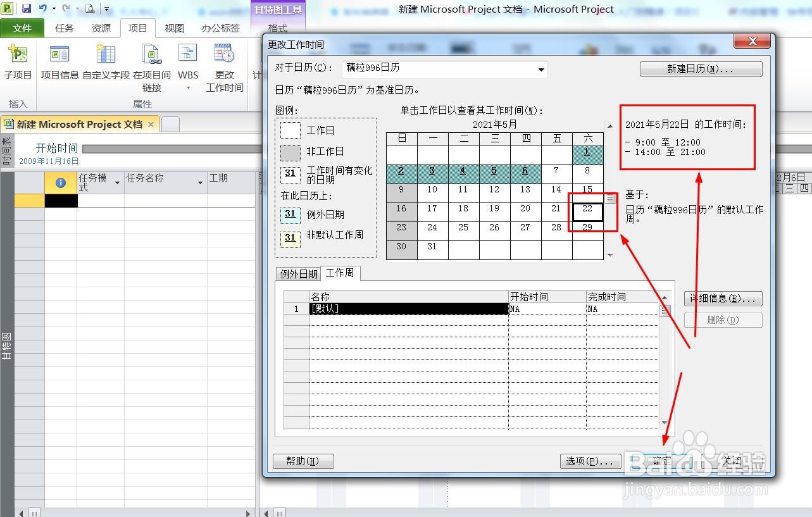812x517 pixels.
Task: Select the 例外日期 tab in dialog
Action: click(299, 274)
